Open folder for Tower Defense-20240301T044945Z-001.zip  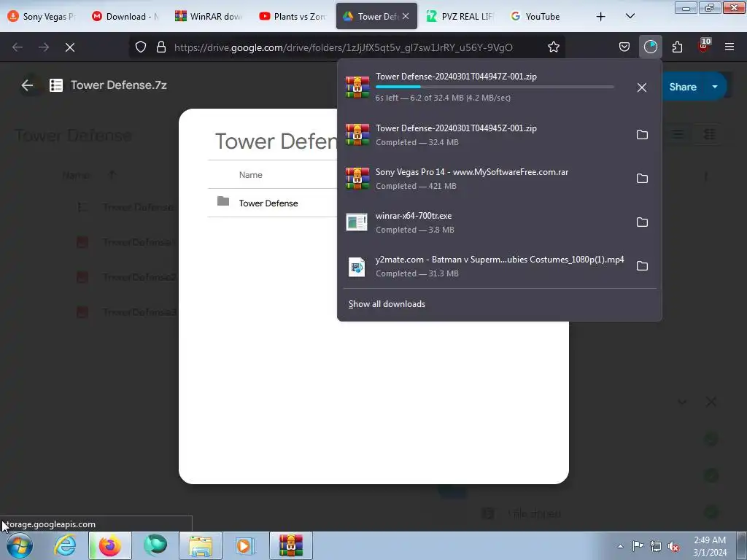click(642, 135)
